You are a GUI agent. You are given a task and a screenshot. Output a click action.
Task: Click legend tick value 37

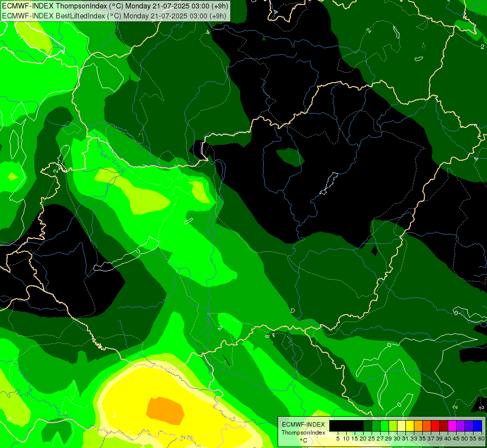pos(431,439)
